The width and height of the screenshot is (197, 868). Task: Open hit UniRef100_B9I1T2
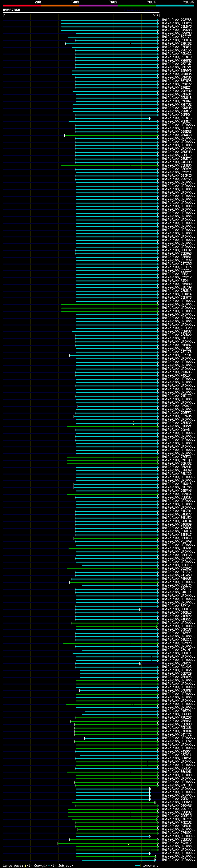click(177, 37)
